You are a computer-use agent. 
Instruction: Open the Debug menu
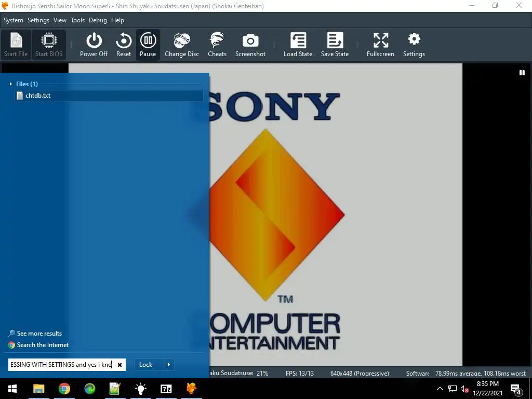point(98,20)
